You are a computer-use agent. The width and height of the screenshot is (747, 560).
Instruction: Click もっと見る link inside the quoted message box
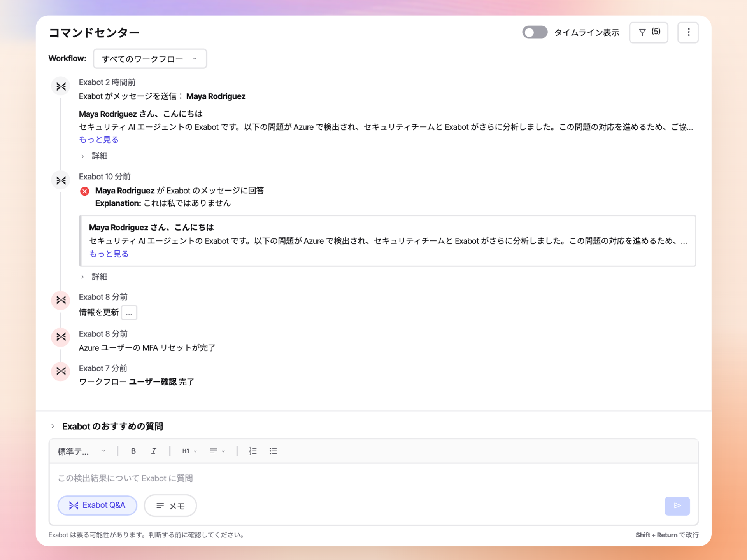(109, 254)
